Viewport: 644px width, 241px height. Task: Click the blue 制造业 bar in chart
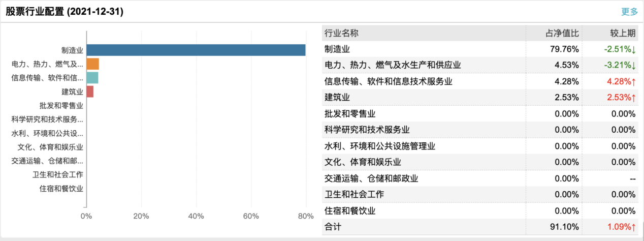point(196,50)
